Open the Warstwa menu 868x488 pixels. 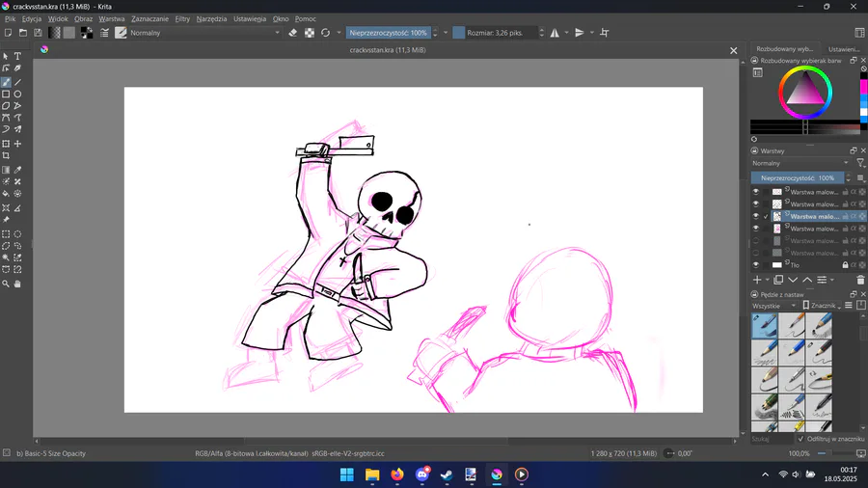[x=111, y=19]
